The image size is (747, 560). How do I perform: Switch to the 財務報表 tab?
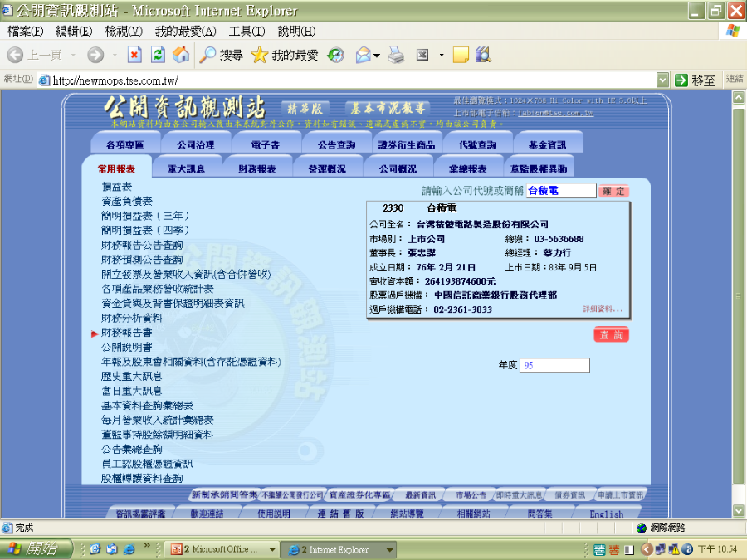[x=257, y=168]
